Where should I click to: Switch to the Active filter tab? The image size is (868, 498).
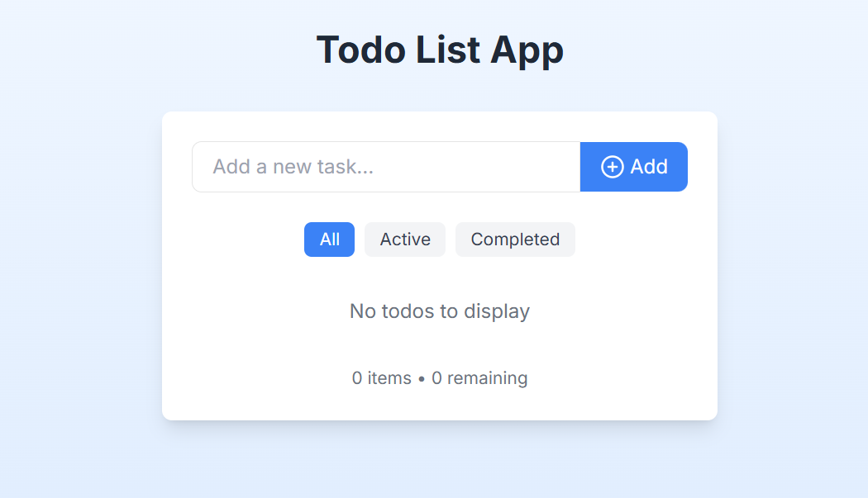click(x=405, y=240)
